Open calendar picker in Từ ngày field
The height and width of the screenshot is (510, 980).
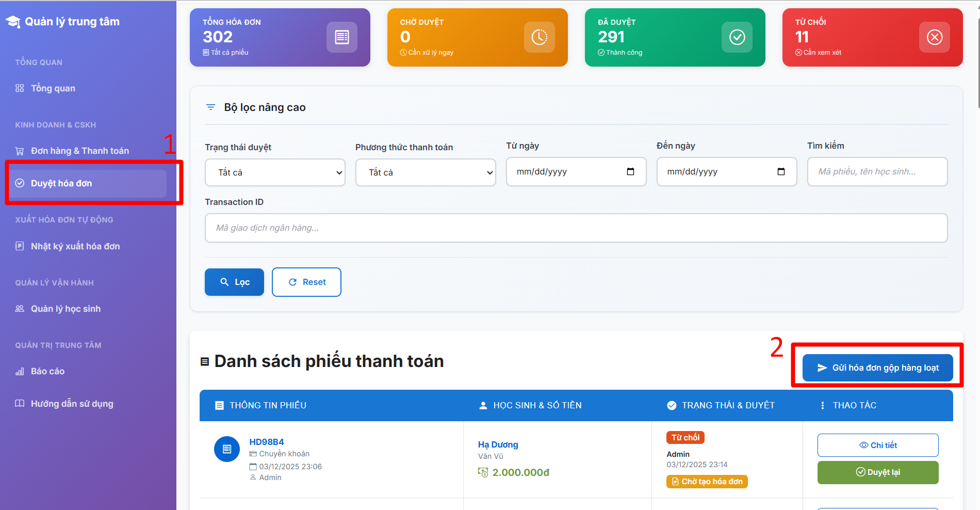coord(630,171)
